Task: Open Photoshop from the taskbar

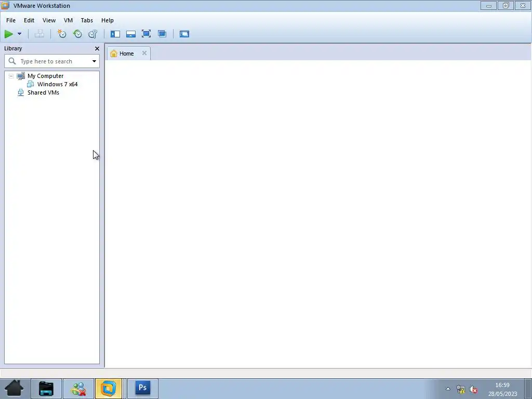Action: (142, 388)
